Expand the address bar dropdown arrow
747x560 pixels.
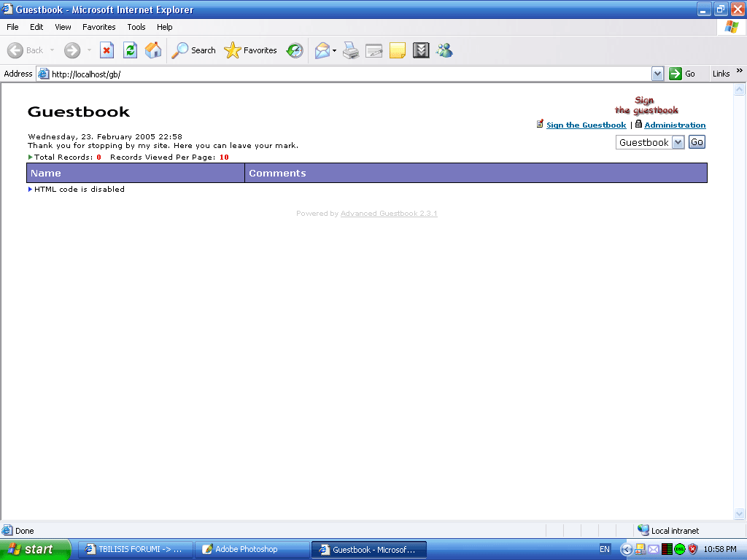657,74
